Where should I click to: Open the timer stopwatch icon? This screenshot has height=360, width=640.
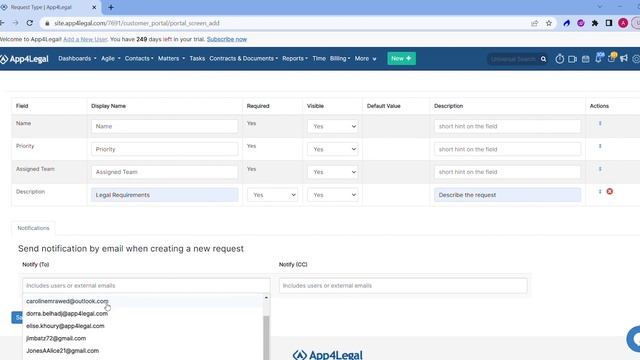(560, 59)
